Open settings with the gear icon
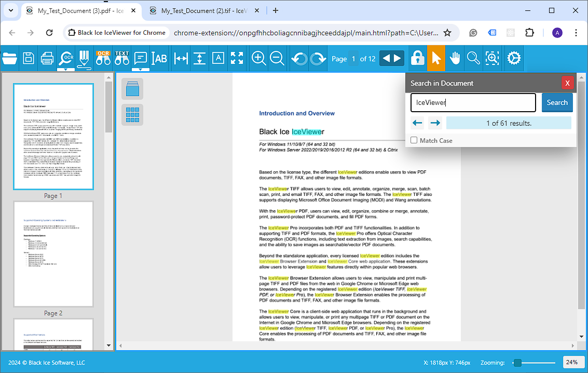 [x=514, y=58]
